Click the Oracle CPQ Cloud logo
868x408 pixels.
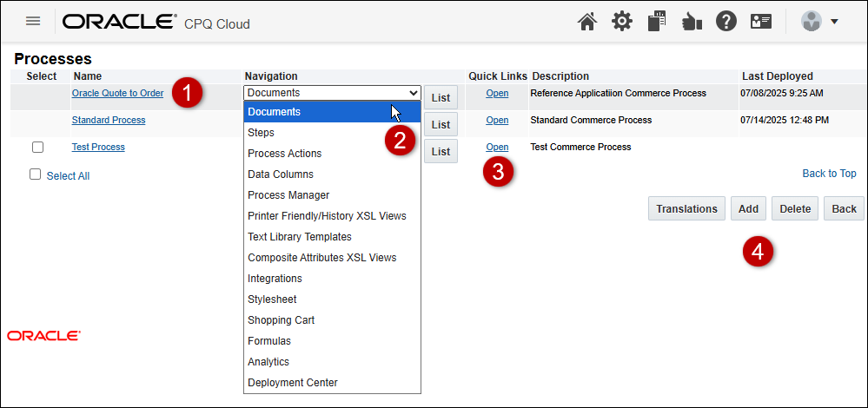coord(156,22)
